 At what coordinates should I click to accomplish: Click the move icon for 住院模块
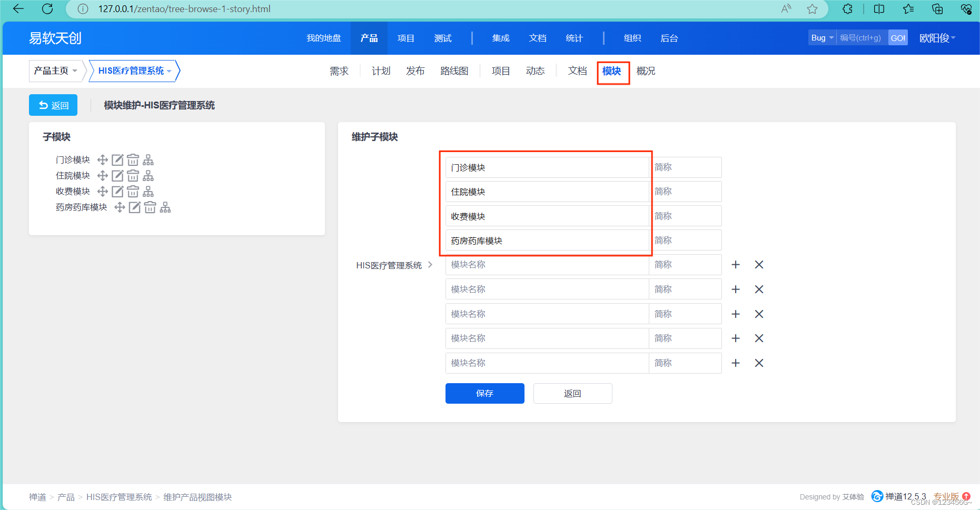coord(103,176)
